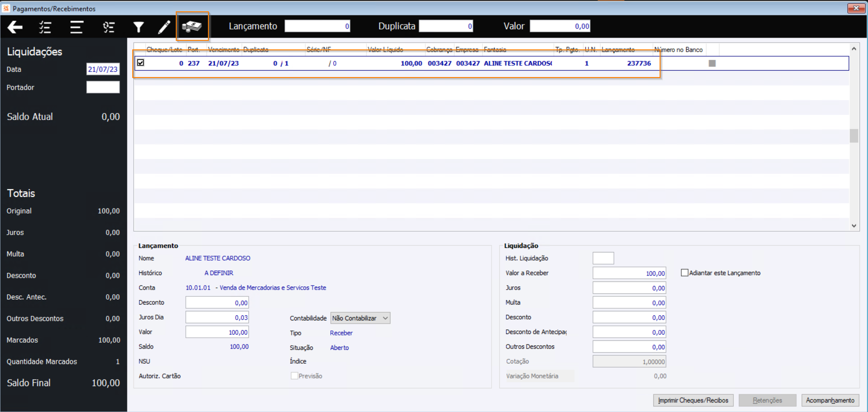Uncheck the row checkbox for lançamento 237736
Image resolution: width=868 pixels, height=412 pixels.
point(140,63)
